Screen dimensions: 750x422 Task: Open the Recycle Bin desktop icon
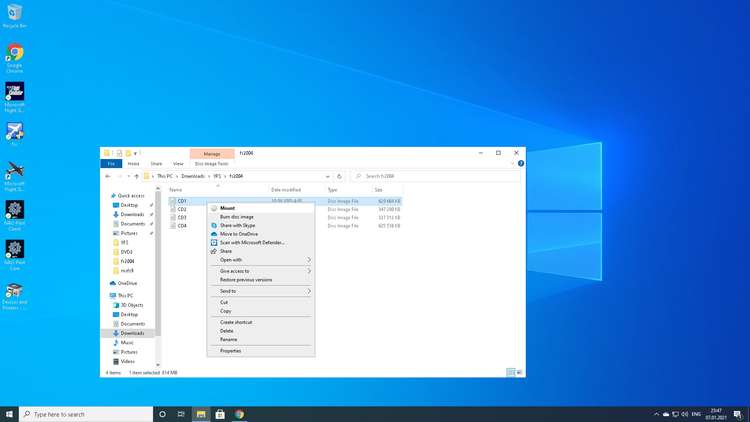15,15
